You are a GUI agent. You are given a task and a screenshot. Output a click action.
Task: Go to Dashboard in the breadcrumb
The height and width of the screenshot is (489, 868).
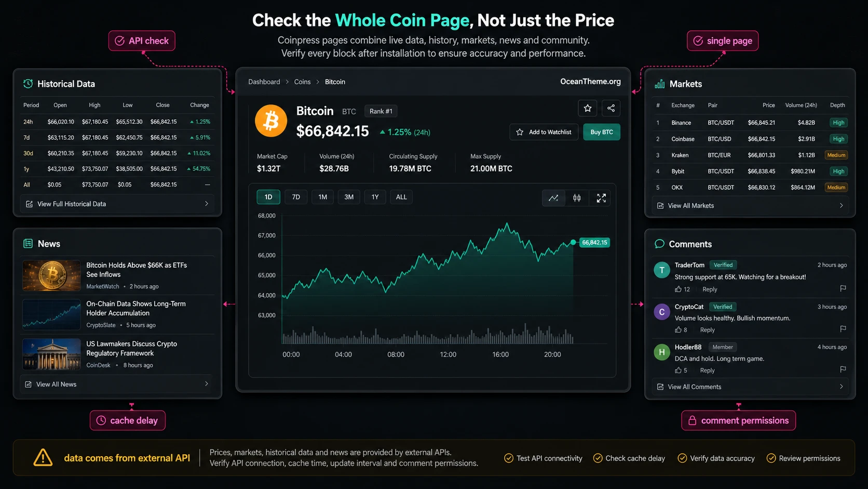coord(264,82)
